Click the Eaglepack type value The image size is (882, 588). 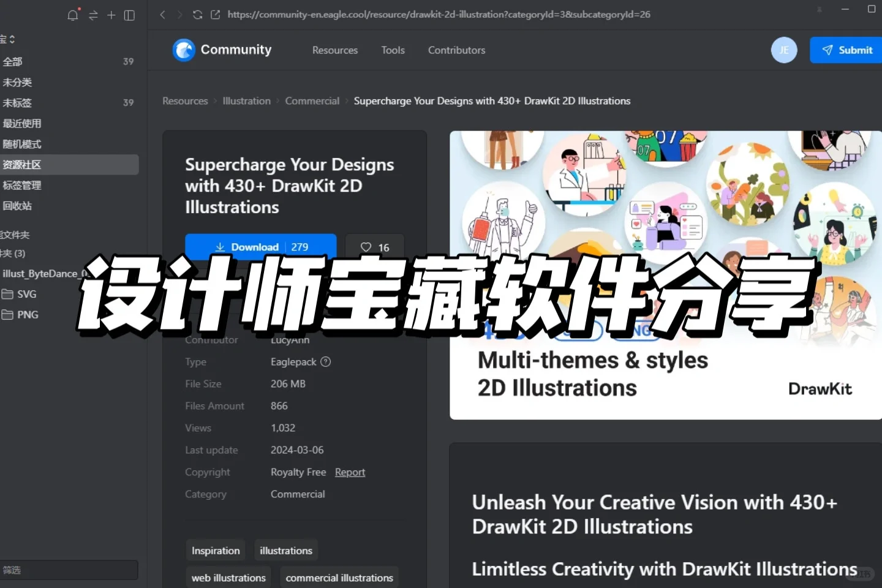pyautogui.click(x=294, y=362)
